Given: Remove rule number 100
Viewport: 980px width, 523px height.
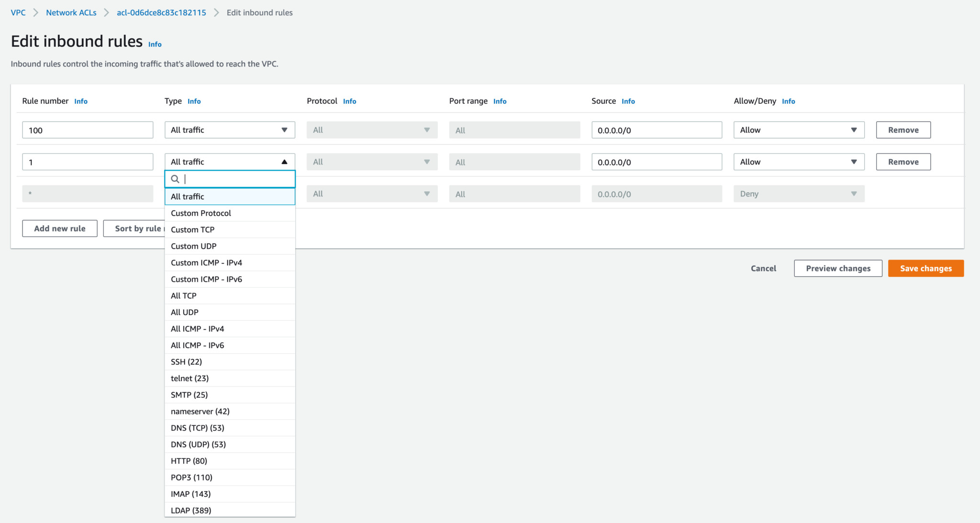Looking at the screenshot, I should click(x=902, y=130).
